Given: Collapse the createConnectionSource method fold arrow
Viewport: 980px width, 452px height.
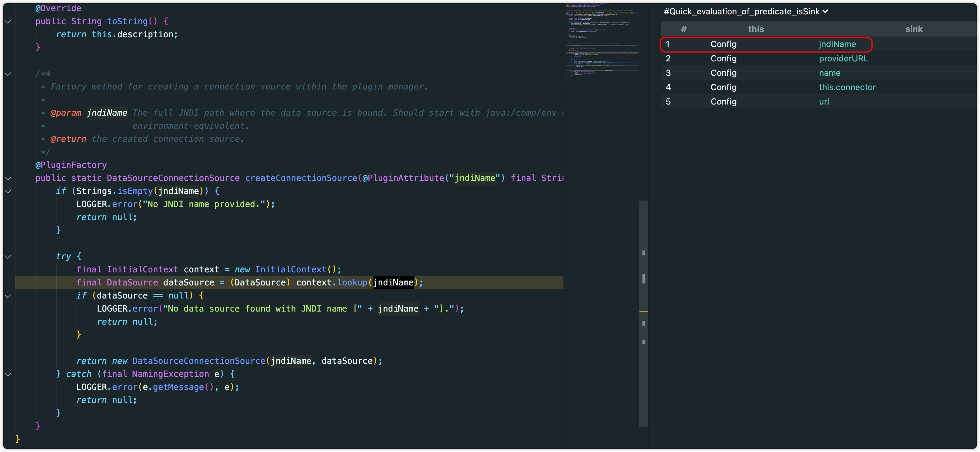Looking at the screenshot, I should (8, 178).
